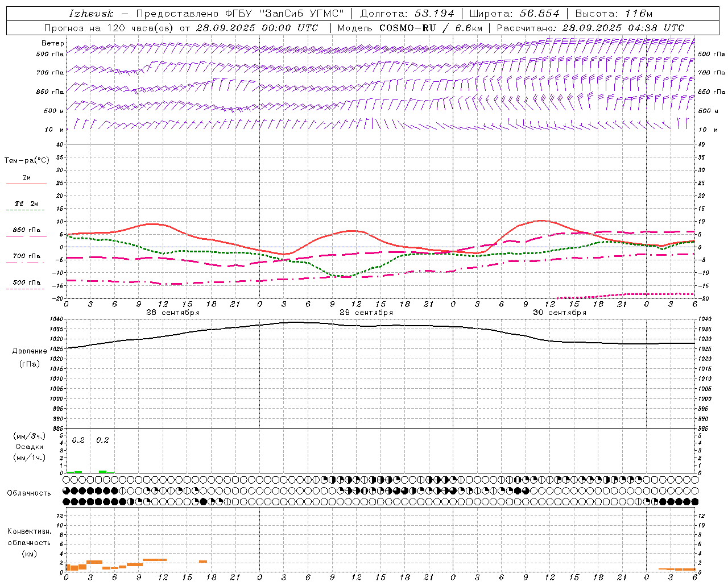728x582 pixels.
Task: Click the solid red '2м' legend line
Action: click(x=26, y=184)
